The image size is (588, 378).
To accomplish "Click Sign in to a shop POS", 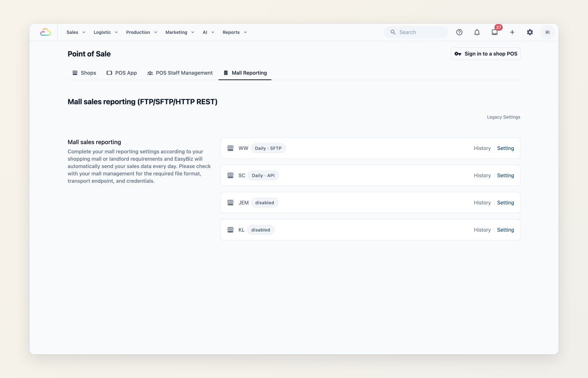I will [x=486, y=54].
